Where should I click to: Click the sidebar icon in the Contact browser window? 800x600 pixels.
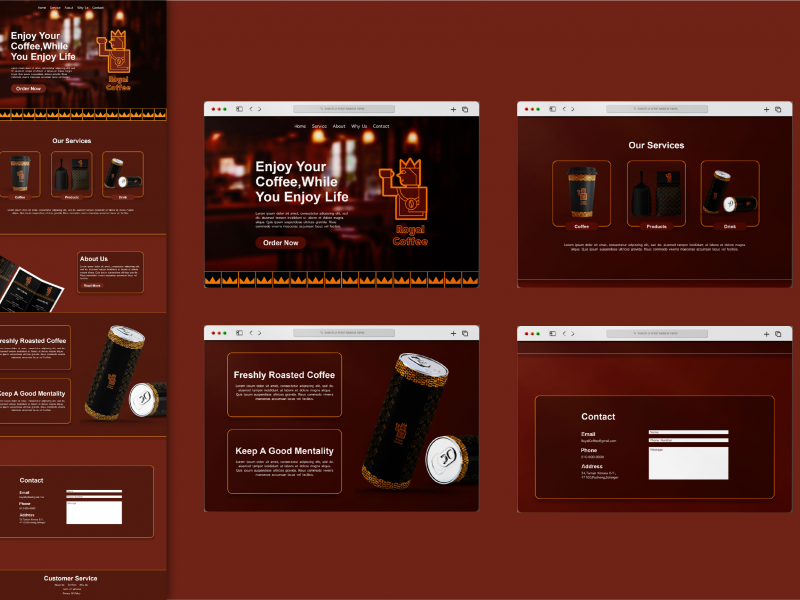(552, 333)
